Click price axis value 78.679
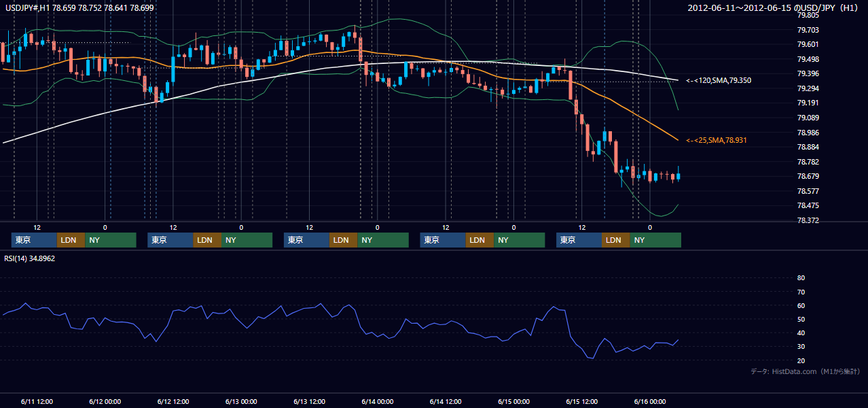This screenshot has width=868, height=408. coord(808,176)
